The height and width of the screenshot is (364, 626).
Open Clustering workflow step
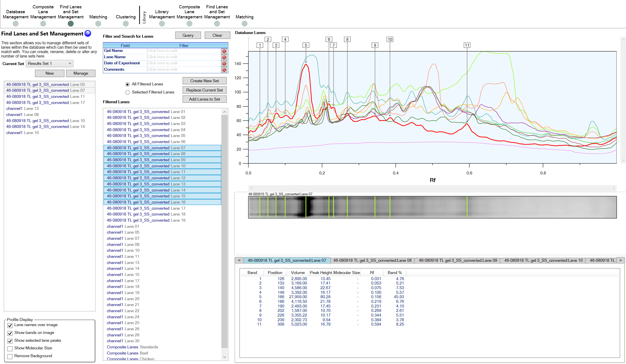(x=126, y=17)
